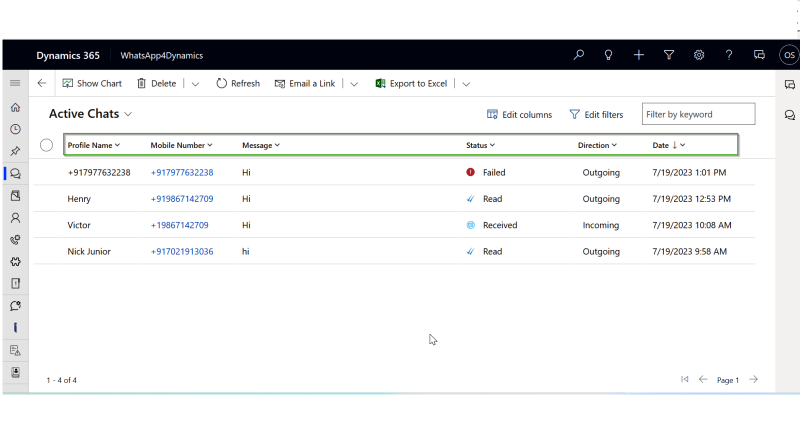The height and width of the screenshot is (423, 800).
Task: Toggle the select-all rows circle checkbox
Action: 47,145
